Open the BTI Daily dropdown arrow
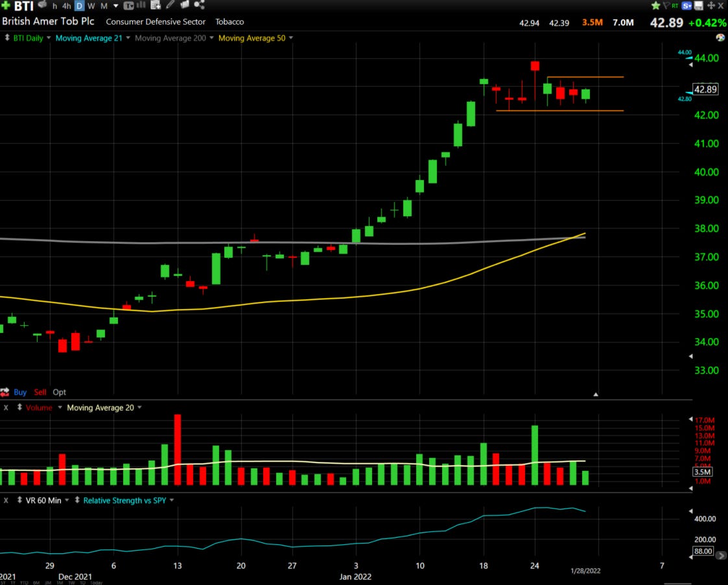 [49, 38]
